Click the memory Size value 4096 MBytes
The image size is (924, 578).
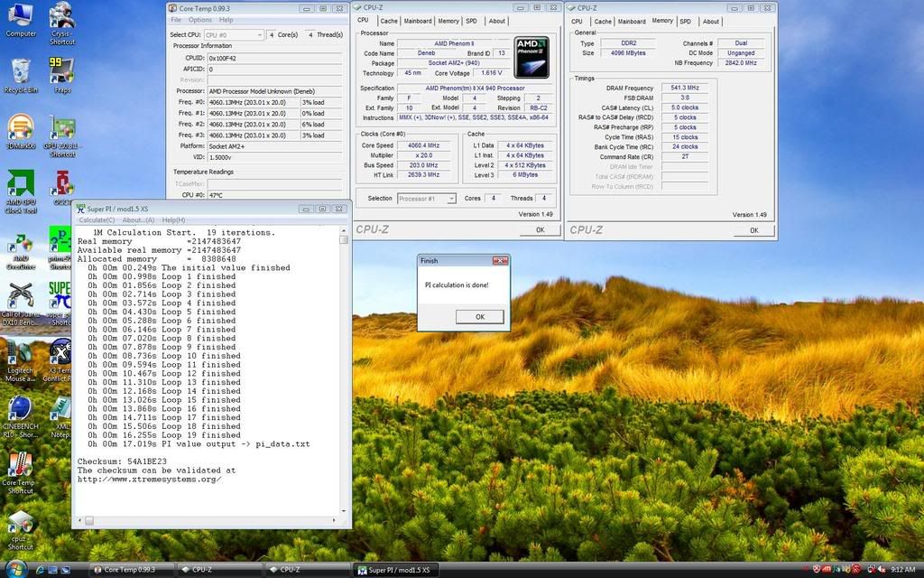pyautogui.click(x=628, y=53)
